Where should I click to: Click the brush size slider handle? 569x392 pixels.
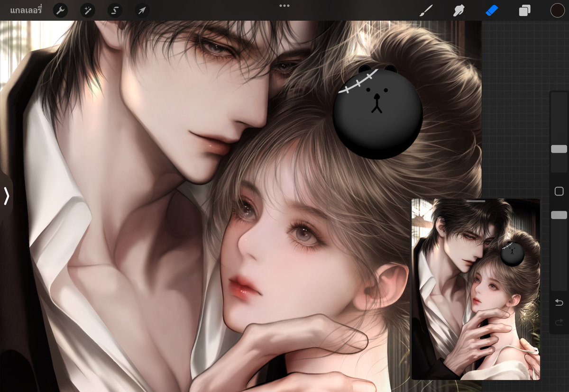(559, 149)
